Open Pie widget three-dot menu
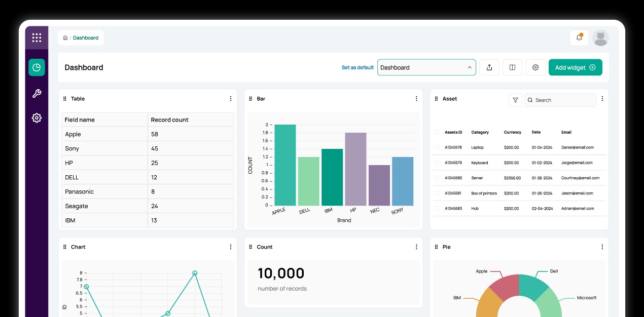 point(602,247)
